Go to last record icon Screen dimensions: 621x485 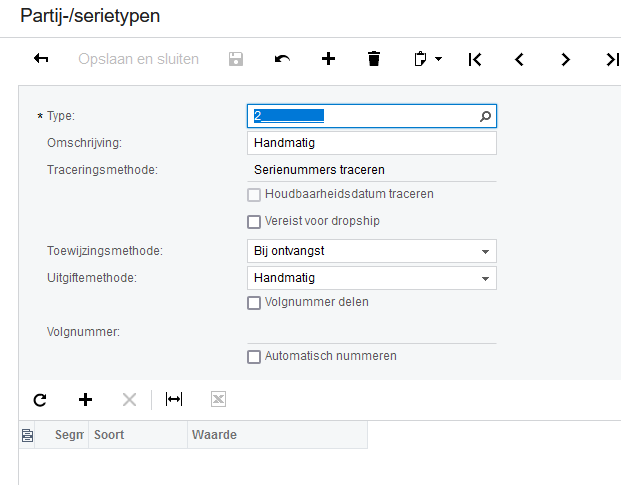click(612, 59)
